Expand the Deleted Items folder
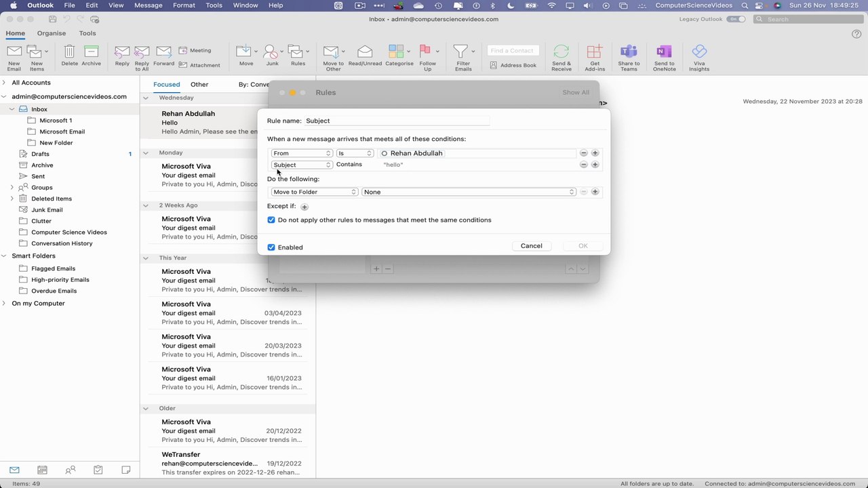Screen dimensions: 868x488 pos(12,199)
